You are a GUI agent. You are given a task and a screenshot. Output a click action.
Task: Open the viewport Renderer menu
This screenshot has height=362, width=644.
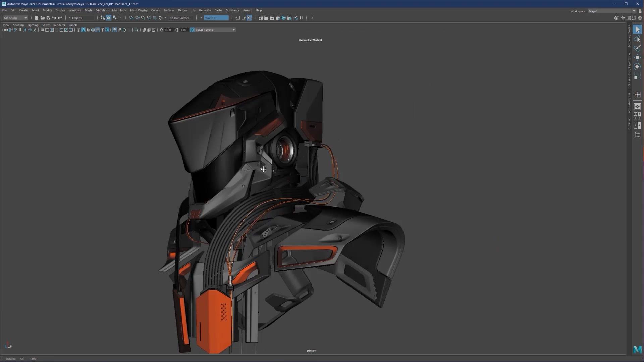click(59, 25)
